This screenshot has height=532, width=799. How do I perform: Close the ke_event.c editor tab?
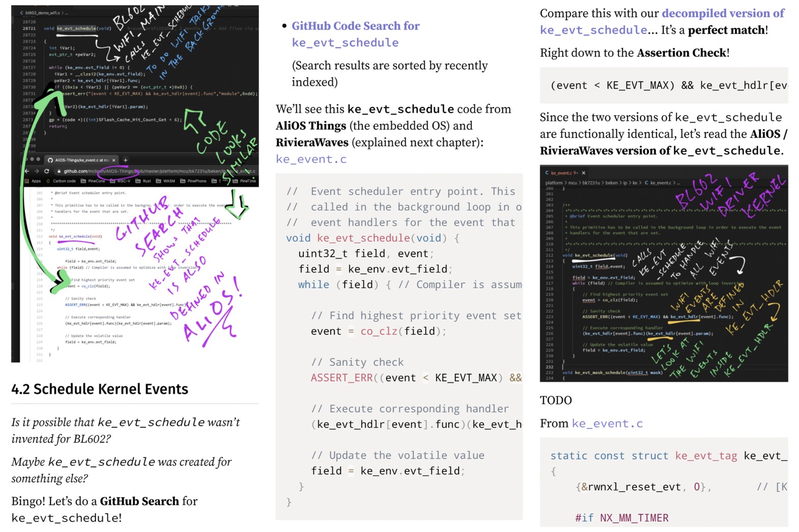583,173
